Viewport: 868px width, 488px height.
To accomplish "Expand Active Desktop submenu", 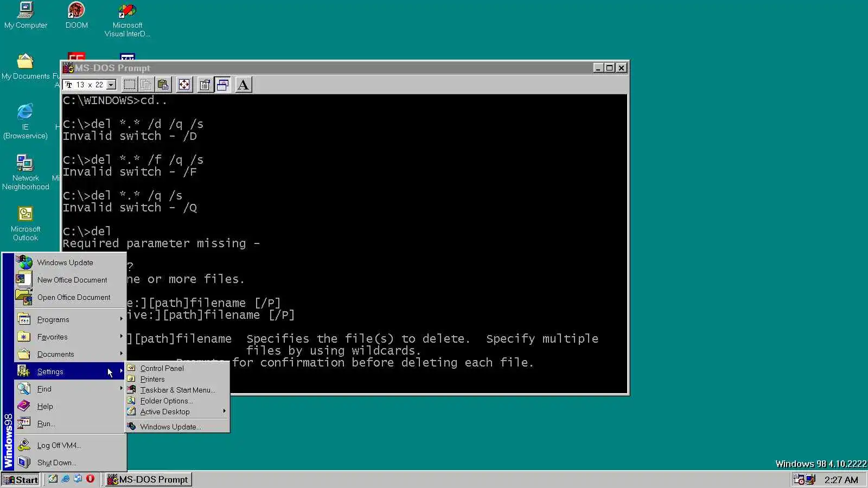I will [178, 412].
